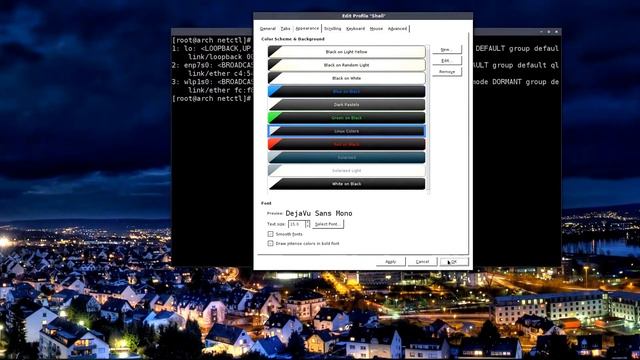Click the Remove color scheme button
640x360 pixels.
point(447,72)
